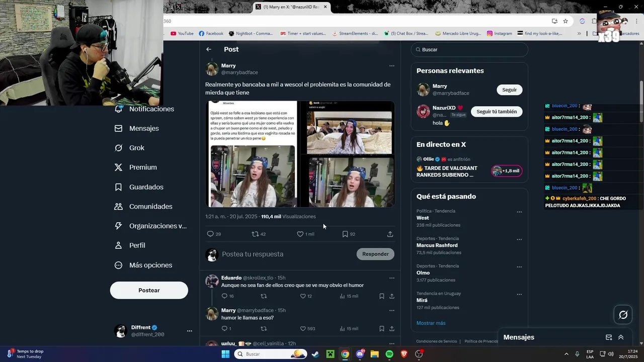
Task: Open the YouTube bookmark
Action: point(182,33)
